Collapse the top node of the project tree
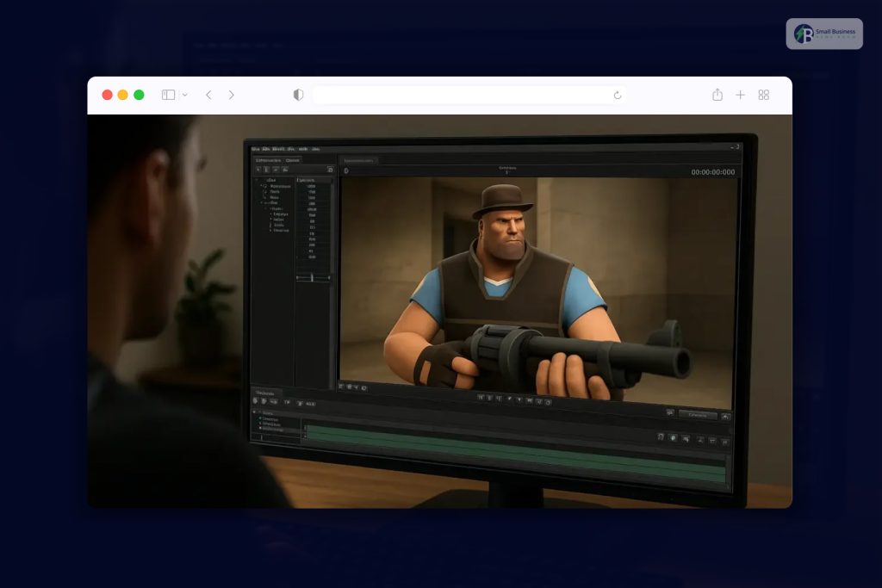The image size is (882, 588). (257, 181)
